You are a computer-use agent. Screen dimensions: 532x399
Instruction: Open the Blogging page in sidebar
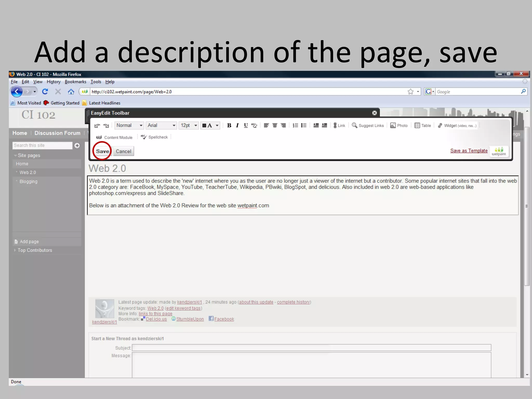[28, 182]
